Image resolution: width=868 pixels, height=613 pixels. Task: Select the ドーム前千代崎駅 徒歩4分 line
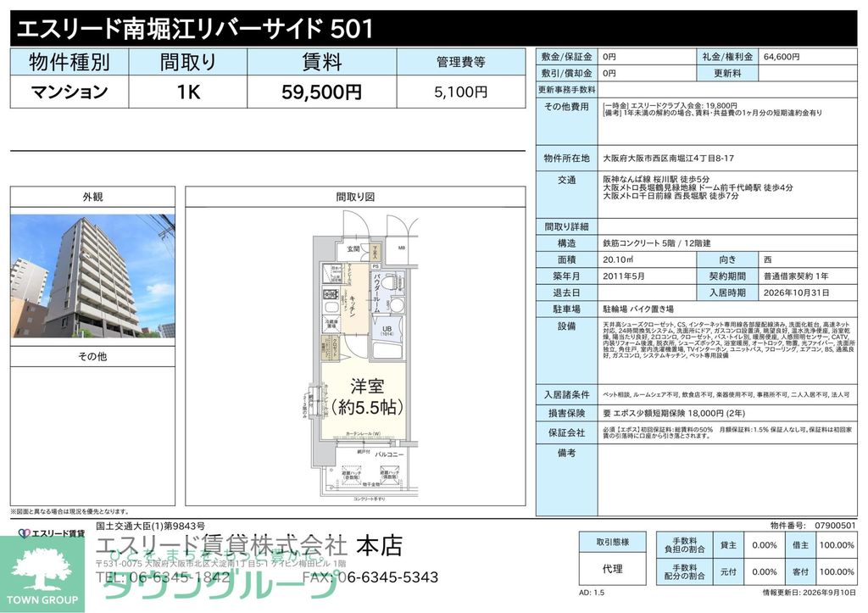pyautogui.click(x=698, y=187)
